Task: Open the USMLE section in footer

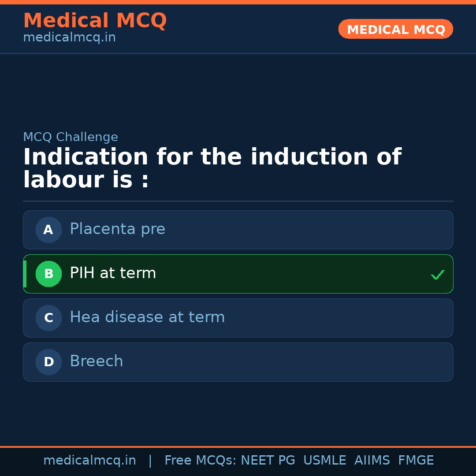Action: [x=325, y=460]
